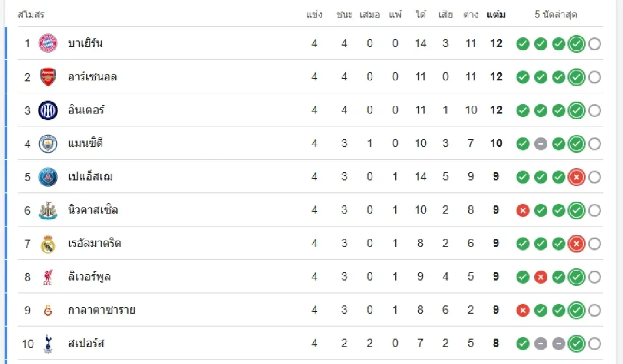
Task: Select the เรอัลมาดริด team name
Action: point(94,244)
